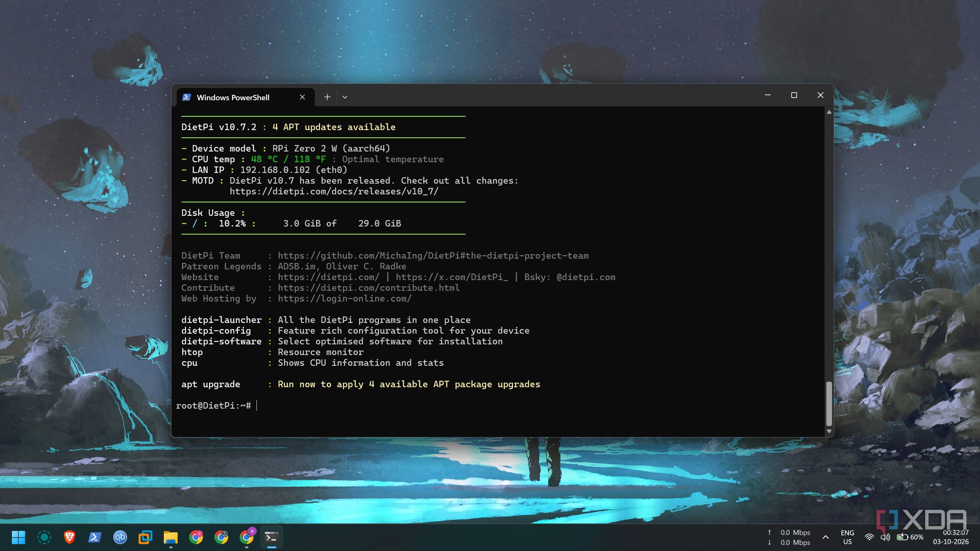This screenshot has width=980, height=551.
Task: Open the blue PowerShell taskbar icon
Action: [95, 537]
